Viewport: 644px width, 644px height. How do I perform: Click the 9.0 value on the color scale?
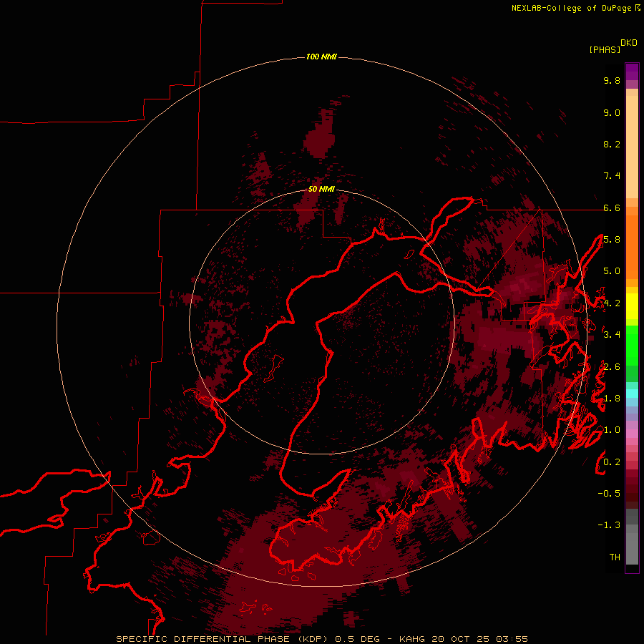612,112
